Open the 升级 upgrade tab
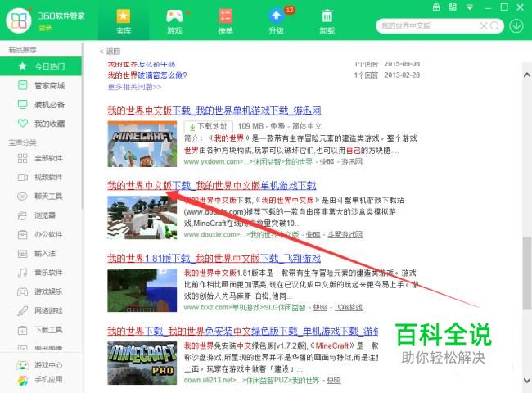The image size is (532, 393). 276,22
